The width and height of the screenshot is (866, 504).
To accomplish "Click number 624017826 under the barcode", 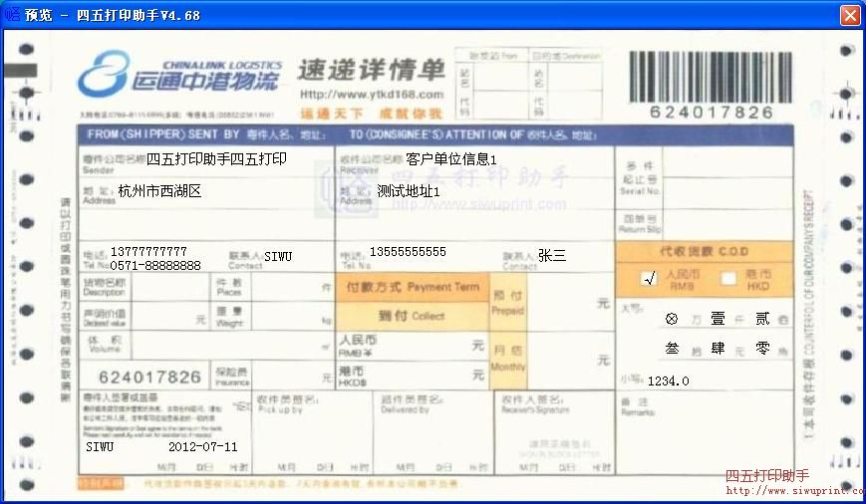I will 711,113.
